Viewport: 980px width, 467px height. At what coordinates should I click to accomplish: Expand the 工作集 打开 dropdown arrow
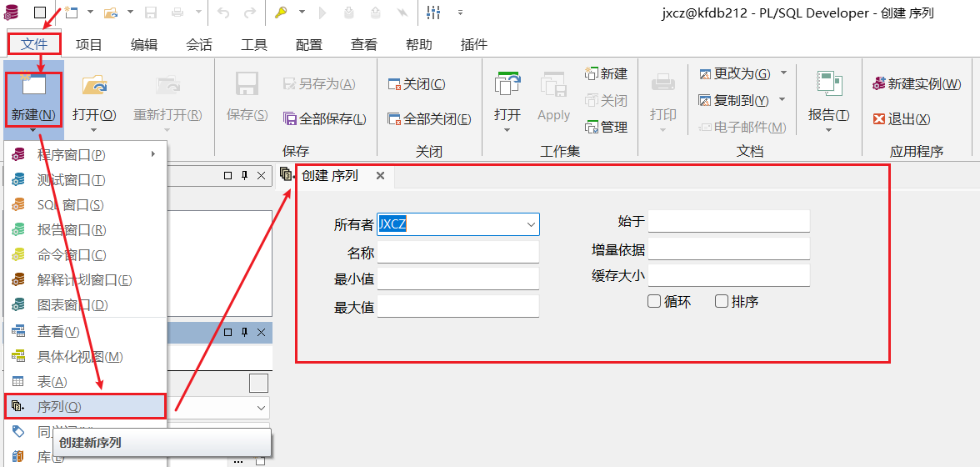pos(507,130)
